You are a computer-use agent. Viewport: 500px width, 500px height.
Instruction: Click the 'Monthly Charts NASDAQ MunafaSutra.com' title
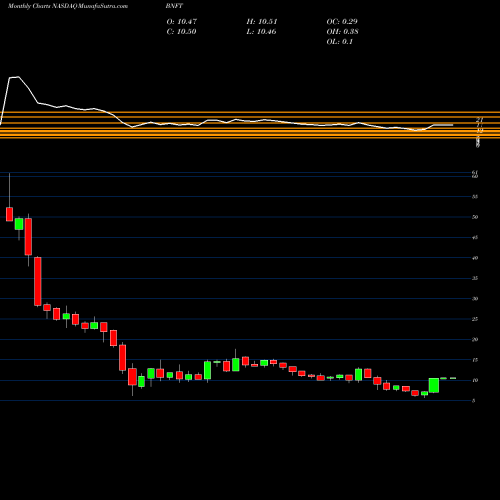click(x=68, y=6)
